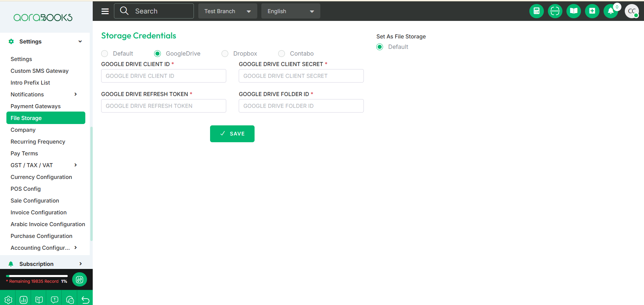Image resolution: width=644 pixels, height=305 pixels.
Task: Click the remaining records progress bar
Action: 37,276
